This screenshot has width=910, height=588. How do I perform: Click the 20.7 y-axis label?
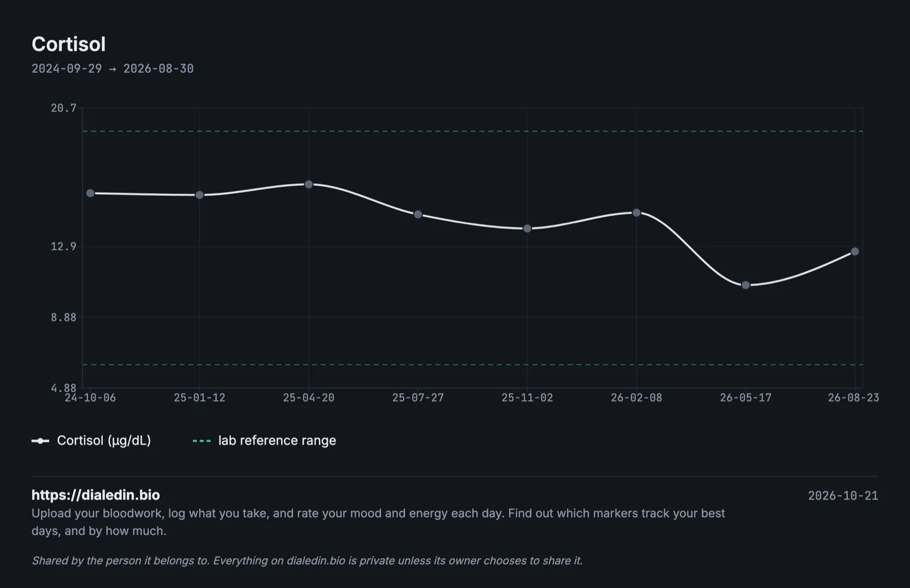click(x=64, y=108)
